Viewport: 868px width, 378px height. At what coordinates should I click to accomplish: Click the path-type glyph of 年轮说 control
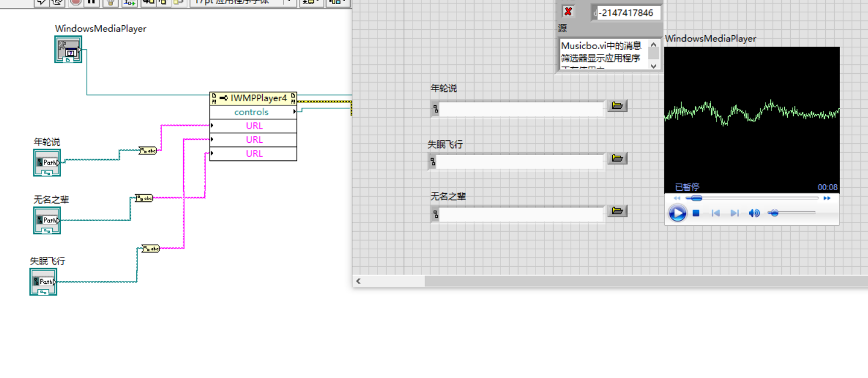pos(435,109)
